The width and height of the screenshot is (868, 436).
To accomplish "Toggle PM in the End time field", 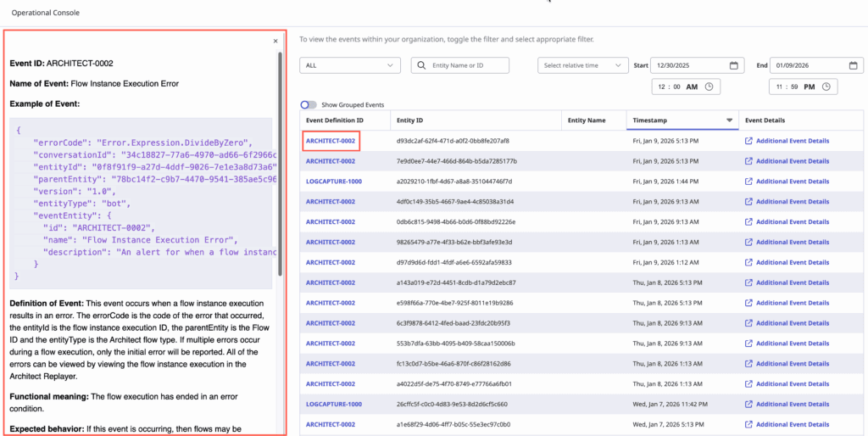I will [809, 87].
